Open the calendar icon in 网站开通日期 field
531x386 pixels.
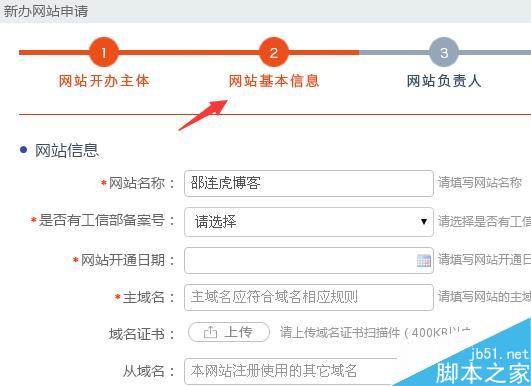(x=424, y=260)
